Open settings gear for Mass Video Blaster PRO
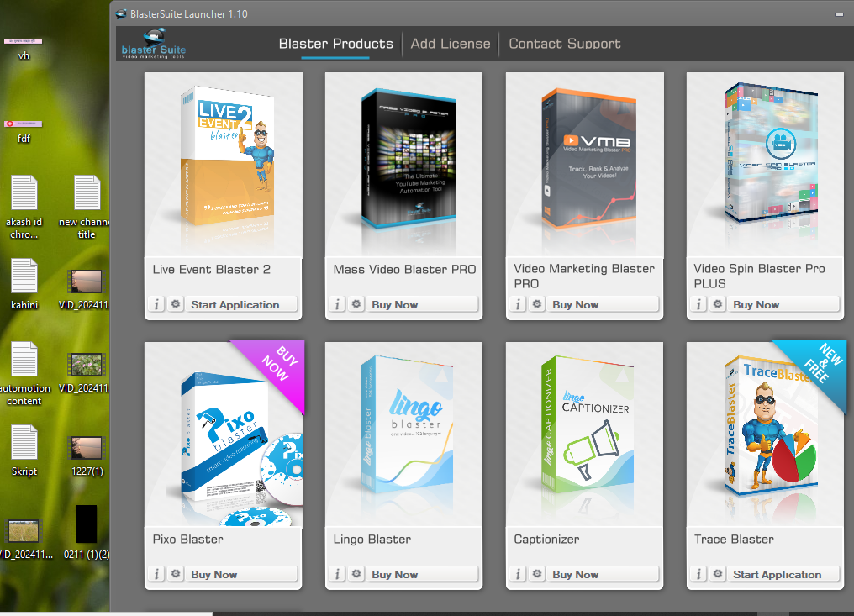 point(356,304)
